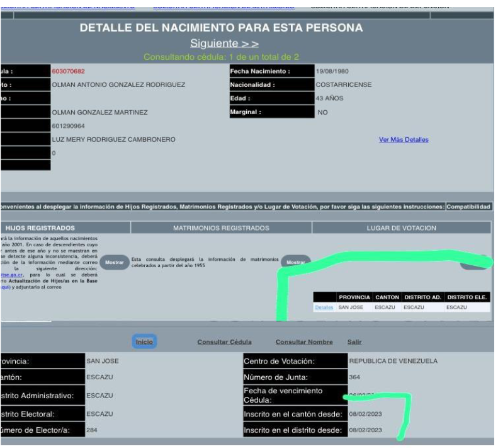498x448 pixels.
Task: Select date next to Inscrito en el cantón
Action: (365, 414)
